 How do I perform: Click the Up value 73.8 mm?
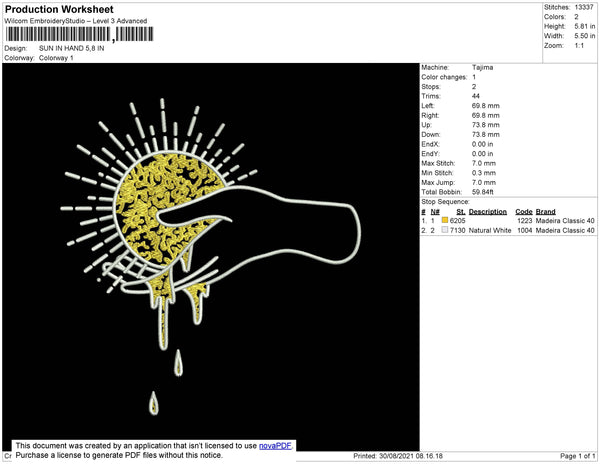tap(486, 125)
